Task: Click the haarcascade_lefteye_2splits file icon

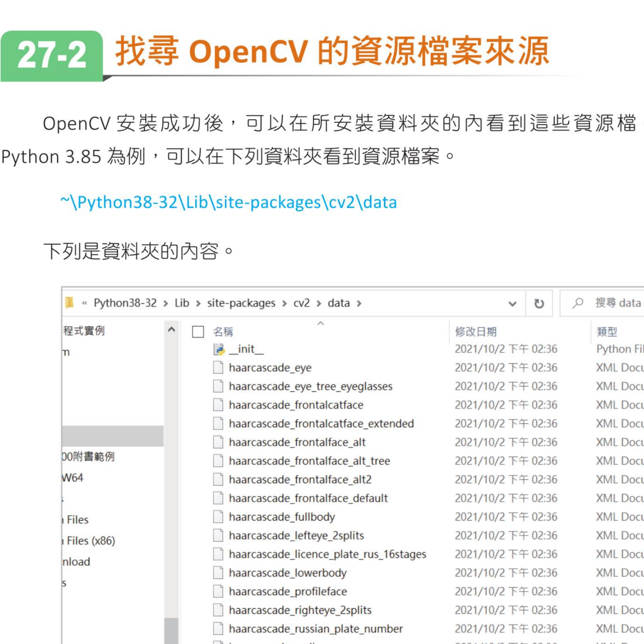Action: (x=218, y=535)
